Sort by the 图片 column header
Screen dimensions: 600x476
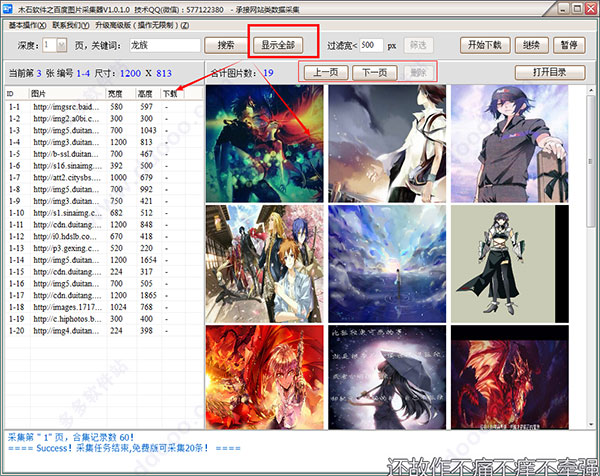pyautogui.click(x=68, y=93)
